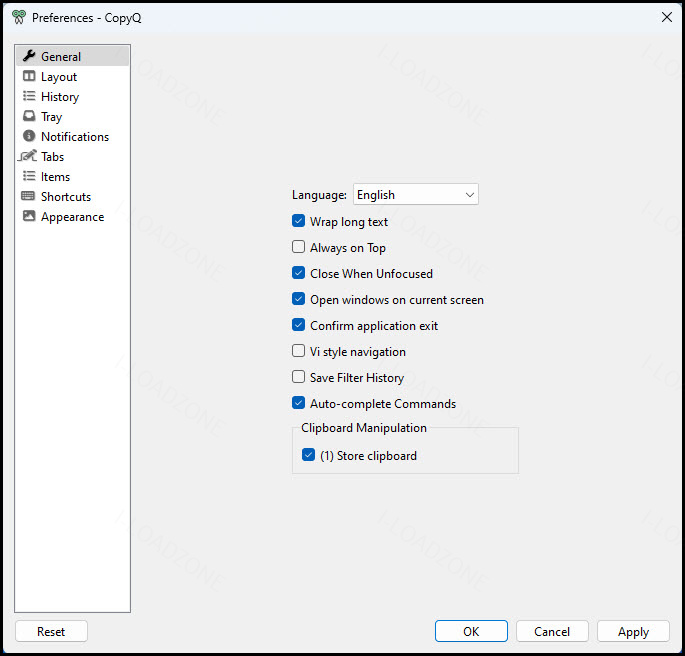Click the Apply button
Screen dimensions: 685x656
(x=633, y=631)
